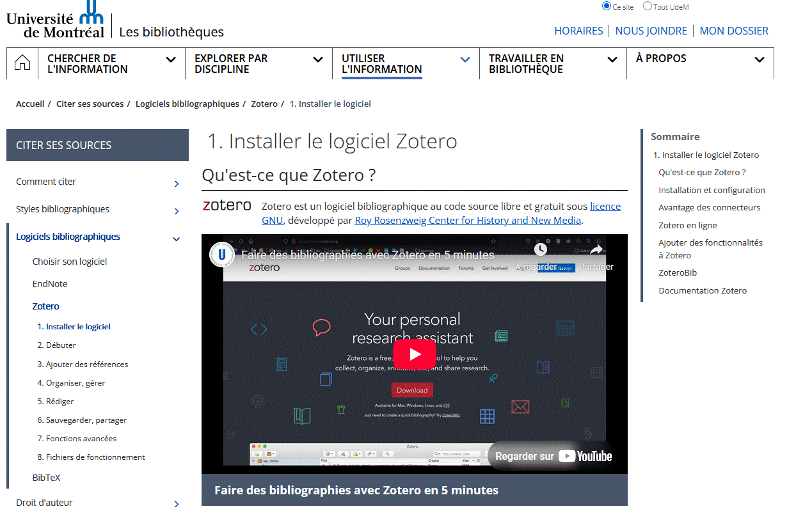Select 6. Sauvegarder, partager
This screenshot has width=812, height=518.
click(x=82, y=420)
